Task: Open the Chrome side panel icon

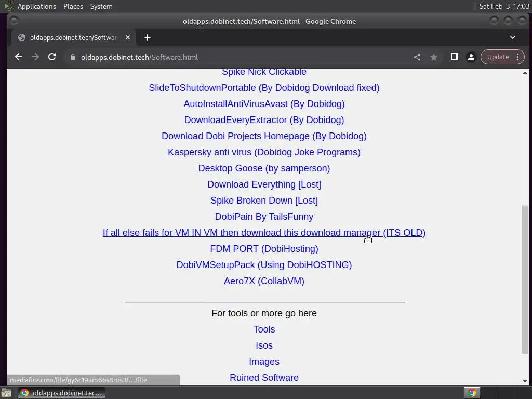Action: (454, 57)
